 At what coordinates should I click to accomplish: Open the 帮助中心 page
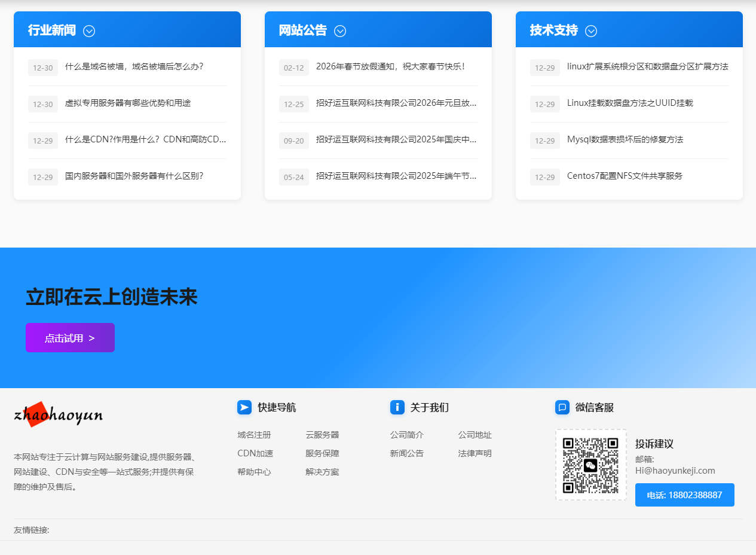(254, 472)
